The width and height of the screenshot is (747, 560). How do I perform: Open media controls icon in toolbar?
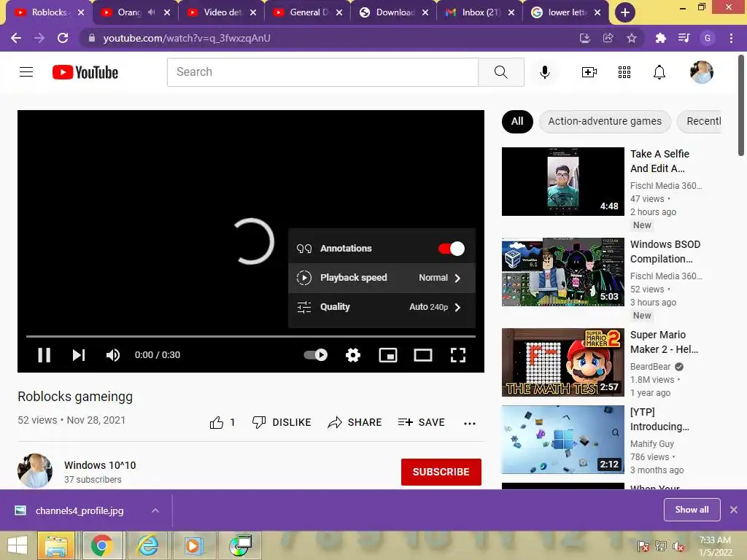coord(684,38)
